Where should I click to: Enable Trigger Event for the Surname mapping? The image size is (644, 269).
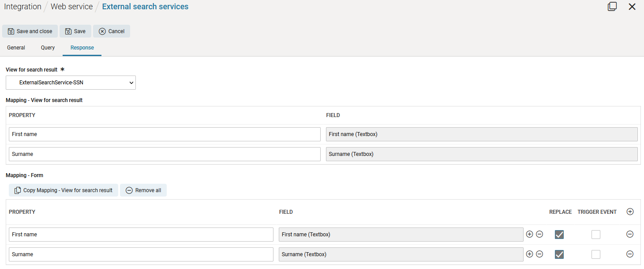596,254
